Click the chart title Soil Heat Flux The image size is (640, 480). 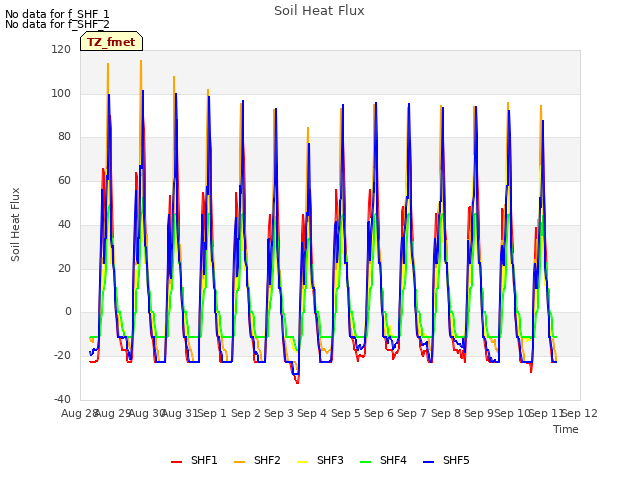tap(319, 11)
